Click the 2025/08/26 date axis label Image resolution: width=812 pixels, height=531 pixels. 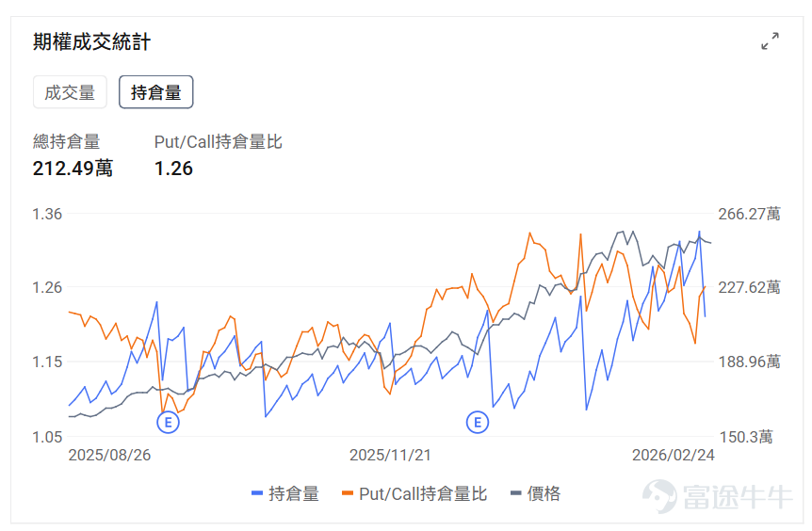(x=109, y=455)
